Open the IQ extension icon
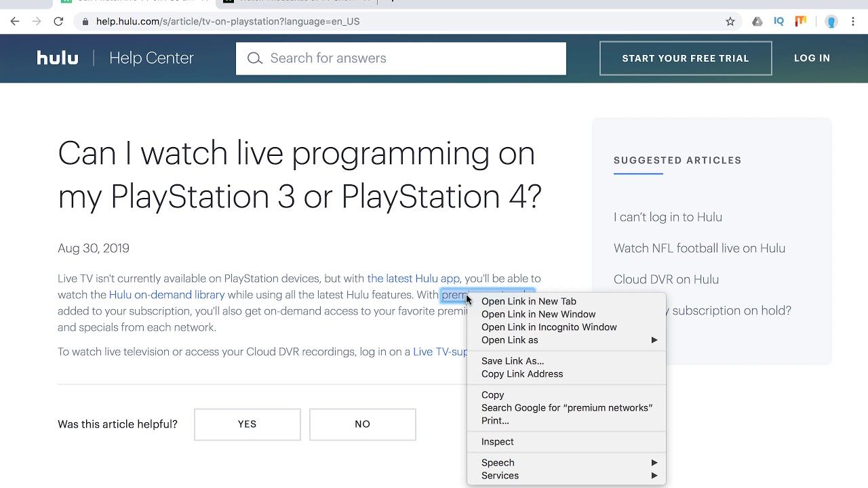 pyautogui.click(x=779, y=22)
